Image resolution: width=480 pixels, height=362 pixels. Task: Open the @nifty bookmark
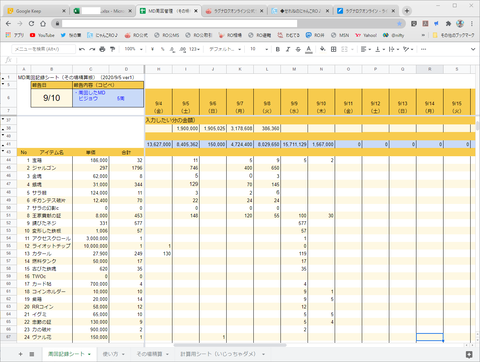click(393, 35)
